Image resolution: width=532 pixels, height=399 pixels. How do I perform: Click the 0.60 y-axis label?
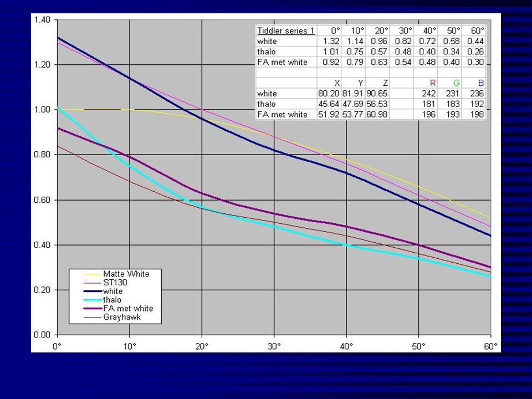coord(42,200)
